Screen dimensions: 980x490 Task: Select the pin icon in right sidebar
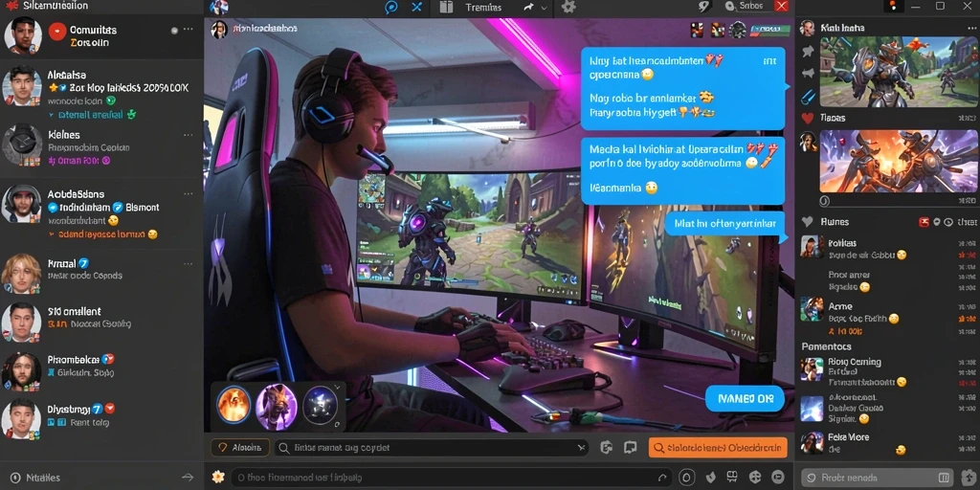[x=808, y=52]
